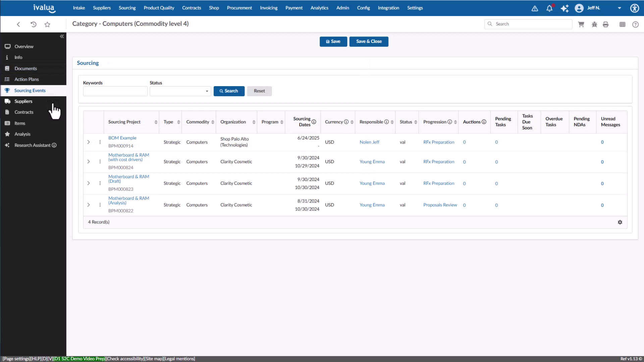This screenshot has width=644, height=362.
Task: Print the page using the printer icon
Action: coord(606,24)
